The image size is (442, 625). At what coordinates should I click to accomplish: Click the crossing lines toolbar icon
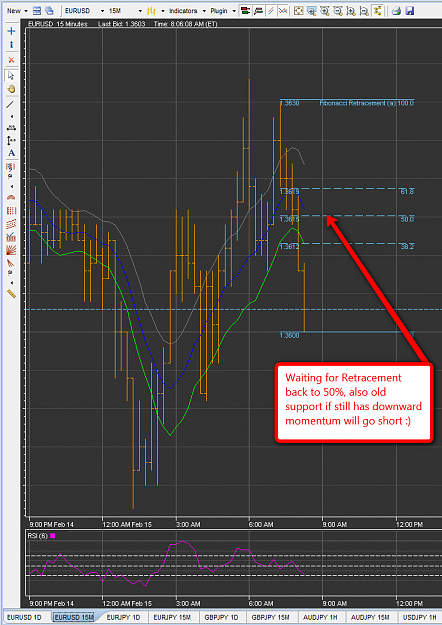tap(283, 11)
